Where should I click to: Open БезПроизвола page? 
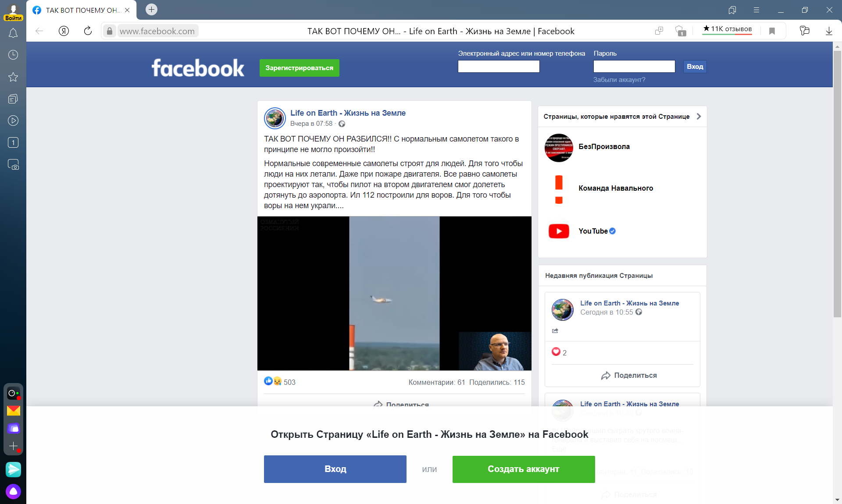pos(604,146)
